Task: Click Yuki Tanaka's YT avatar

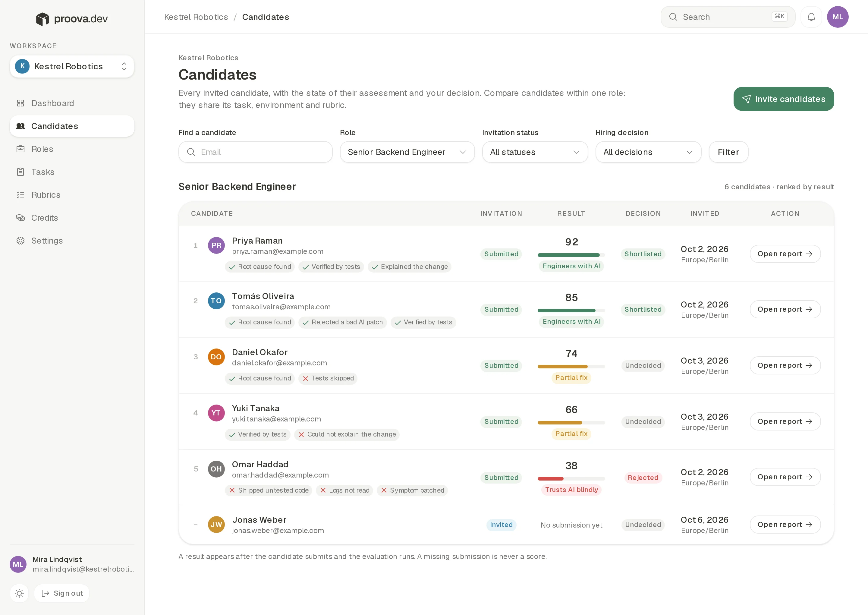Action: click(x=216, y=413)
